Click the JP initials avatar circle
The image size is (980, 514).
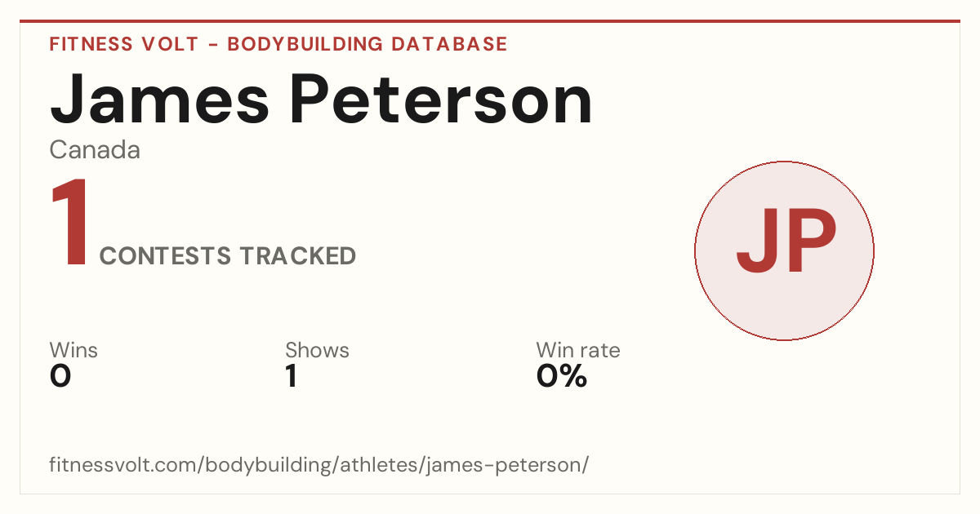784,250
